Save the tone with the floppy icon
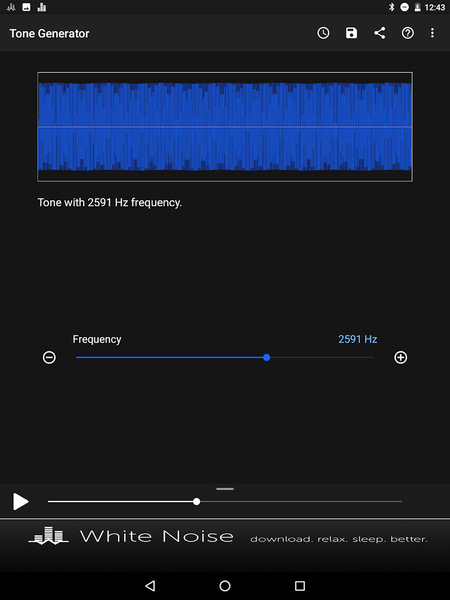The width and height of the screenshot is (450, 600). pyautogui.click(x=351, y=33)
